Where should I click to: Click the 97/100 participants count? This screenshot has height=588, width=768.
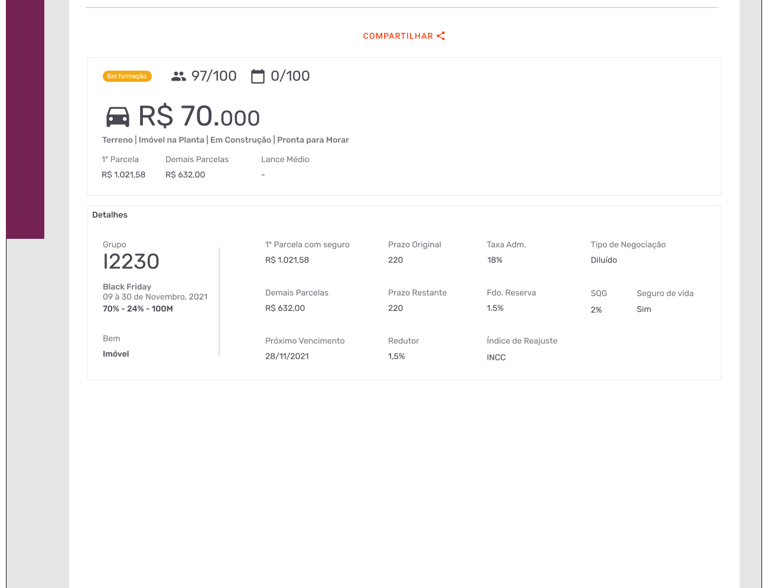point(214,76)
